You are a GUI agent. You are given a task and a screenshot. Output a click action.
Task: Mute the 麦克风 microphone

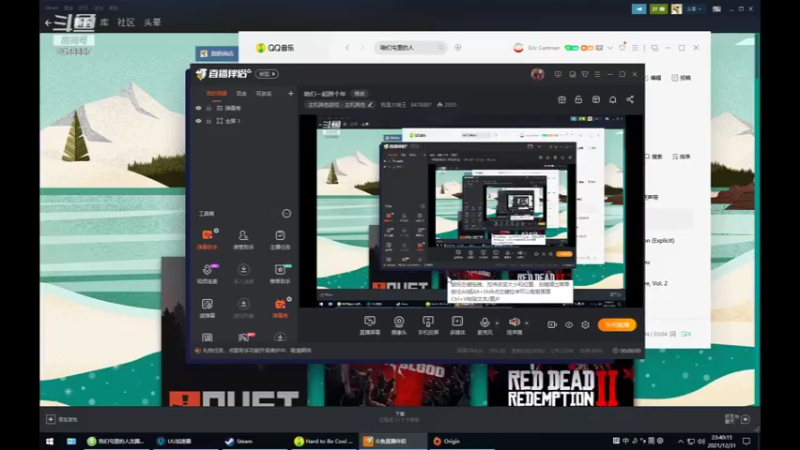point(485,322)
